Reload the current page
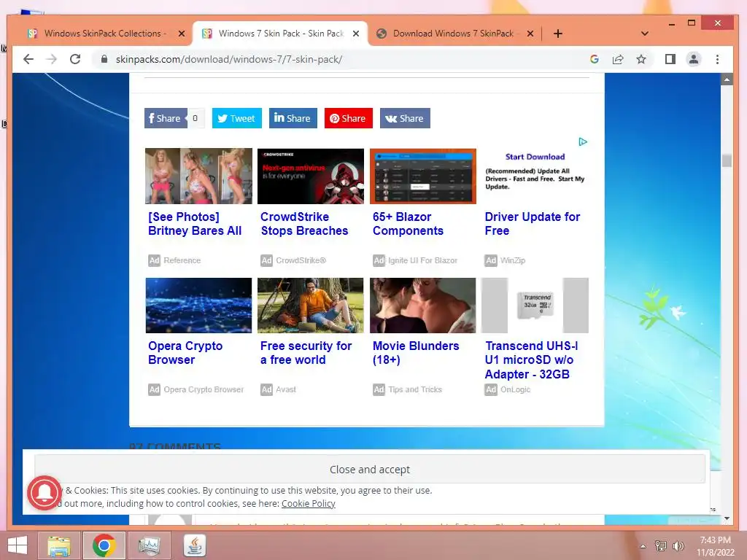This screenshot has height=560, width=747. [x=75, y=59]
